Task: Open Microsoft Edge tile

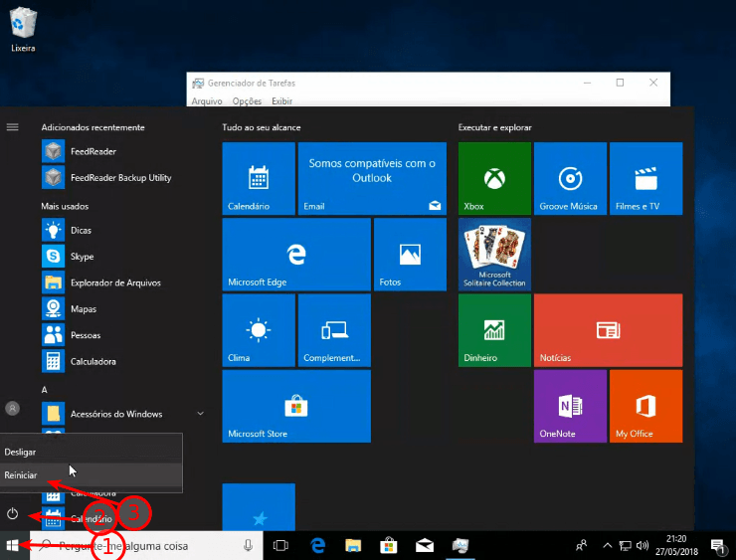Action: [295, 256]
